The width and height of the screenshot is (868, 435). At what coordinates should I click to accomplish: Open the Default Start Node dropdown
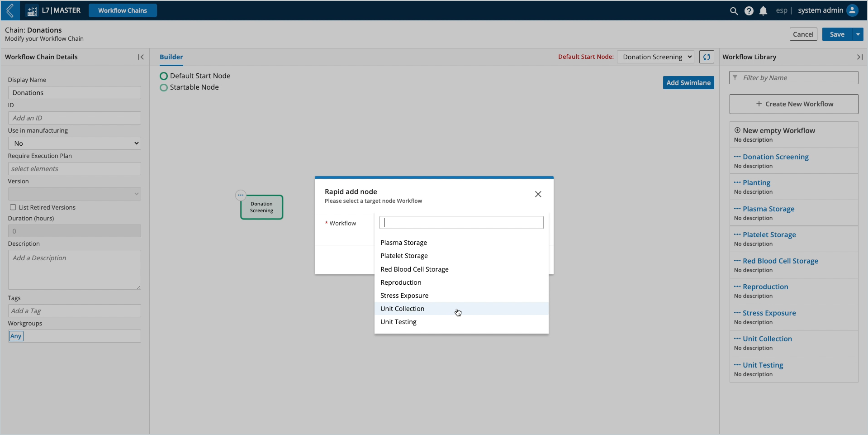pos(655,57)
